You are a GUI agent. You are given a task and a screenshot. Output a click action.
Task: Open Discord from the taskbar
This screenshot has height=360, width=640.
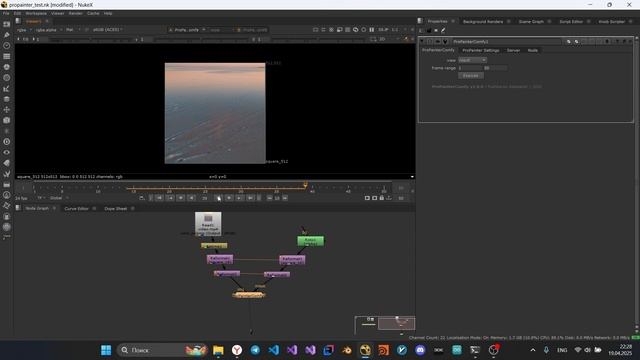pos(420,350)
